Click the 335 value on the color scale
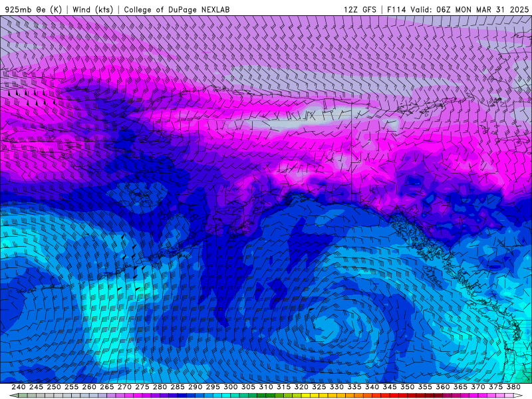The height and width of the screenshot is (399, 532). coord(354,387)
